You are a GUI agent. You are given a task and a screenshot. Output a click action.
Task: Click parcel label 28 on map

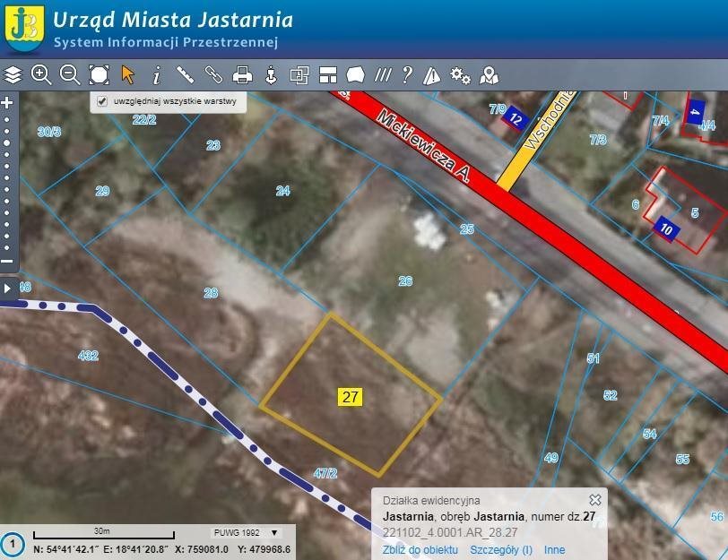tap(211, 293)
